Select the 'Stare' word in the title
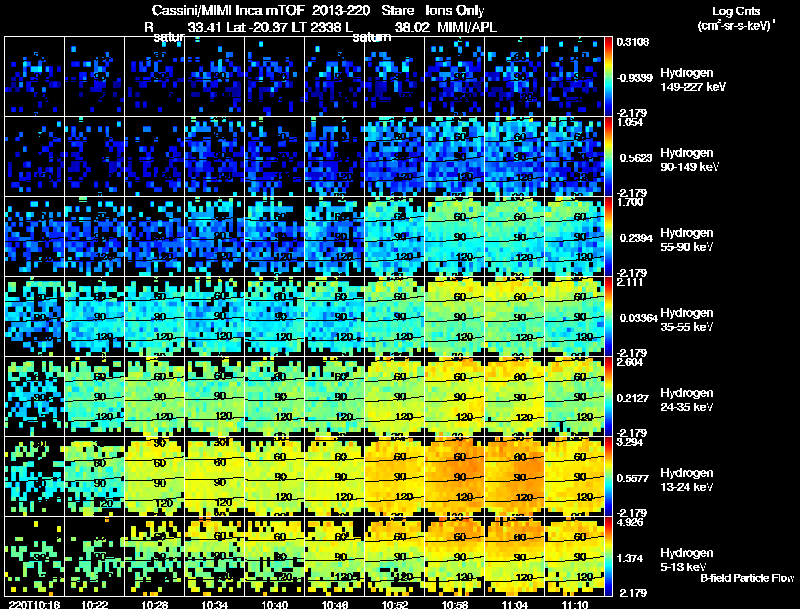800x609 pixels. click(x=397, y=10)
